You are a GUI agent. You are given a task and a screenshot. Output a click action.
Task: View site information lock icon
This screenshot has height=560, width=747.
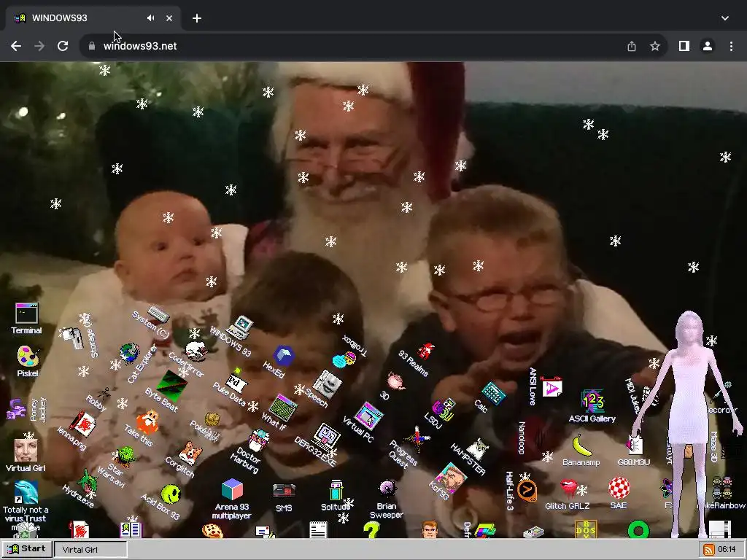(x=92, y=46)
